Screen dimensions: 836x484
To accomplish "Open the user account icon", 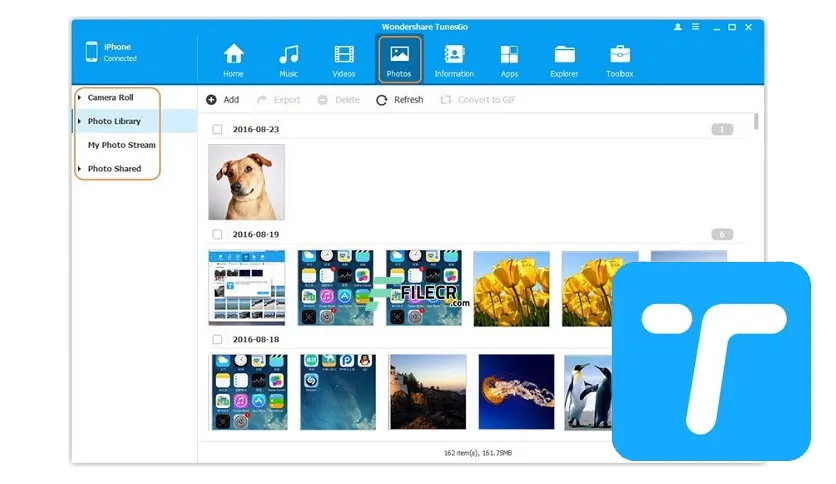I will (678, 27).
